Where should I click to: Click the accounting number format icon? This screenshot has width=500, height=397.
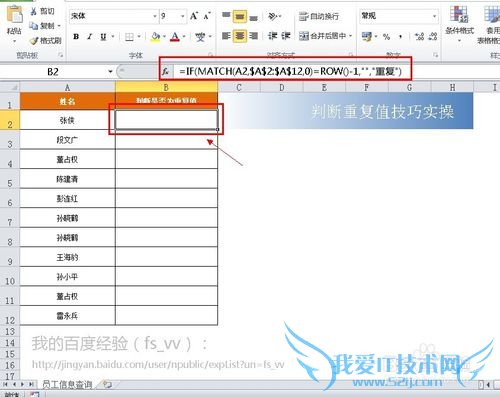[x=367, y=36]
